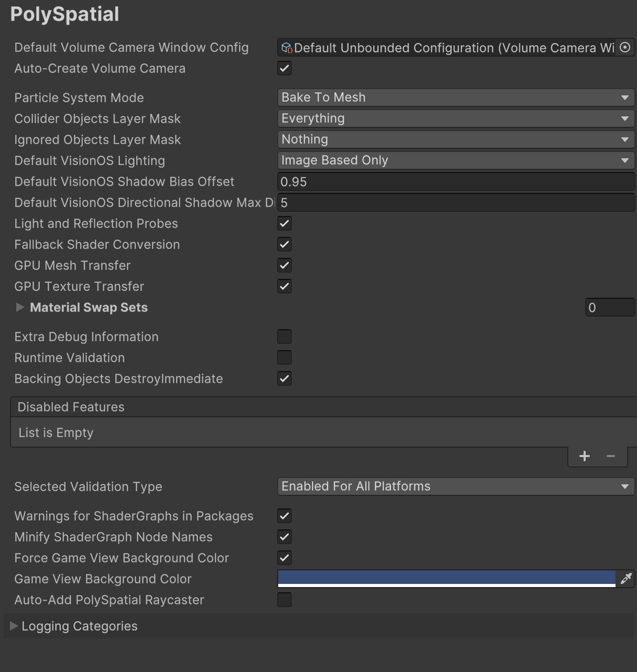Screen dimensions: 637x672
Task: Expand the Material Swap Sets section
Action: [20, 307]
